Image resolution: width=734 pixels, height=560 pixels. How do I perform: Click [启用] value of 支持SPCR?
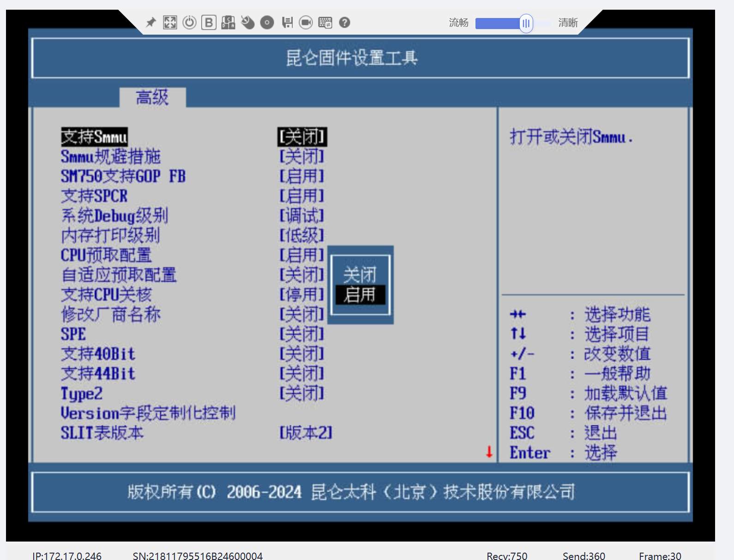pos(302,196)
